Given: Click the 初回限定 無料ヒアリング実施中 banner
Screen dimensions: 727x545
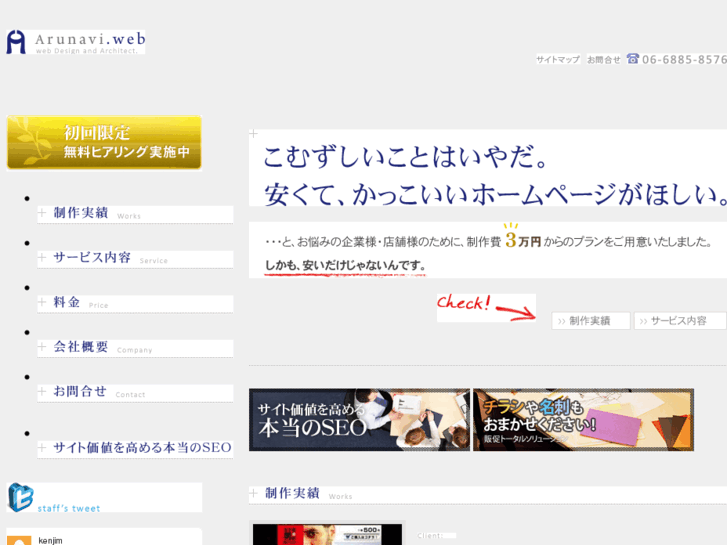Looking at the screenshot, I should (104, 143).
